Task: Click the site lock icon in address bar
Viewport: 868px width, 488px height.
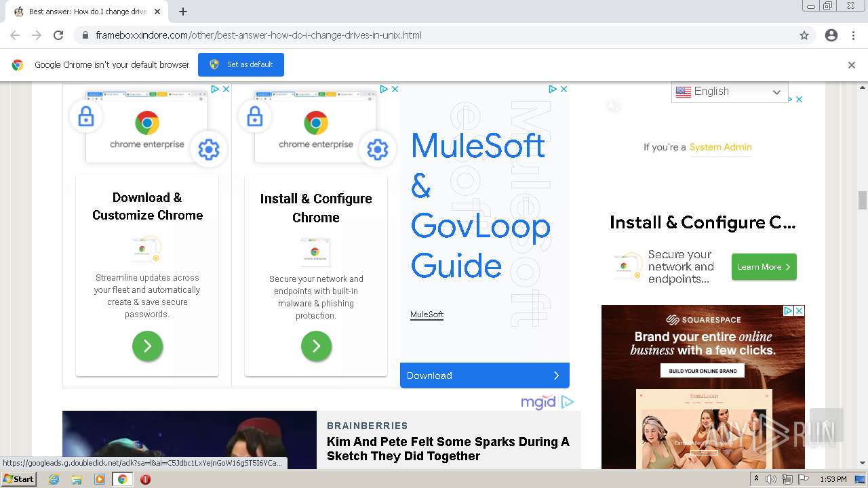Action: [x=85, y=35]
